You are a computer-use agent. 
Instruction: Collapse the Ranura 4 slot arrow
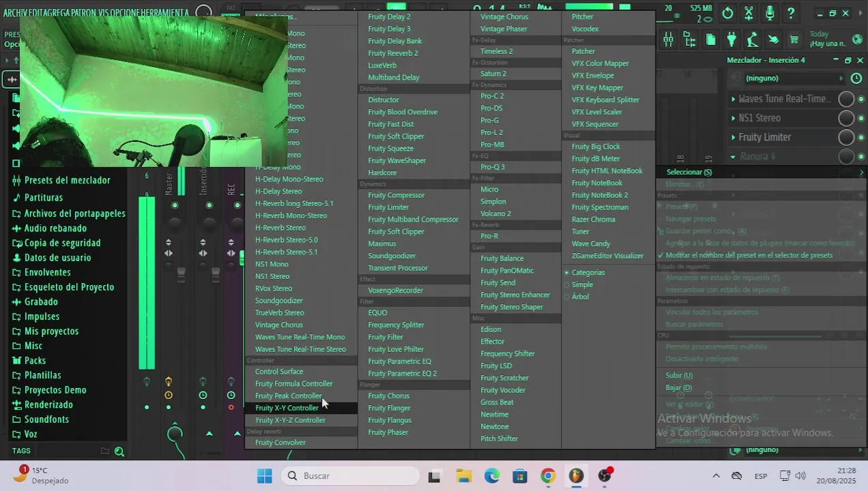coord(733,157)
